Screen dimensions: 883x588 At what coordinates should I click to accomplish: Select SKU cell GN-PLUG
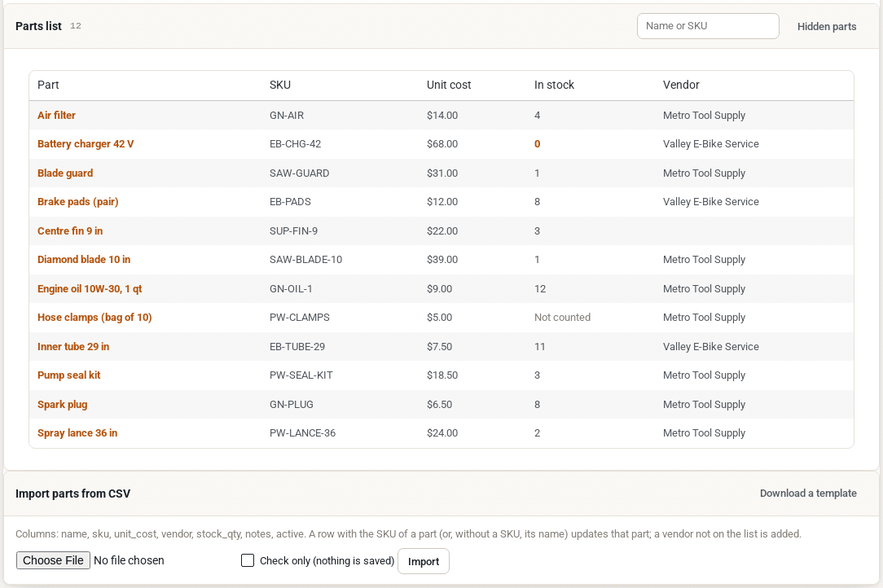[291, 405]
